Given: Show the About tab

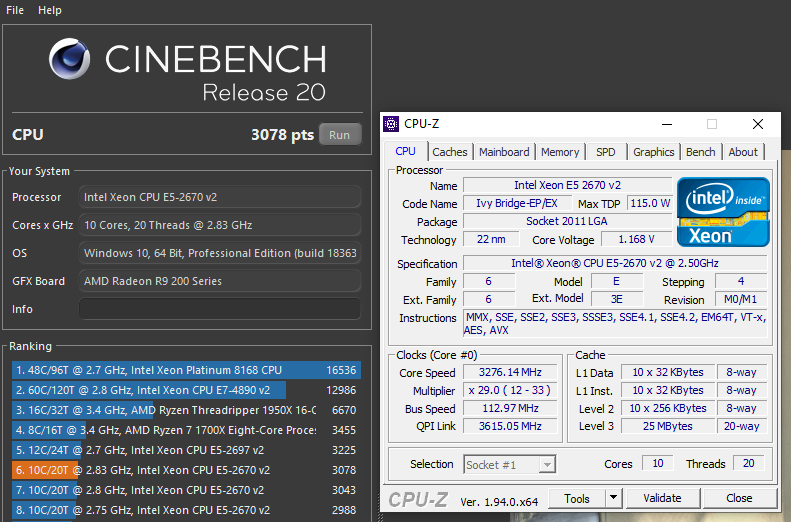Looking at the screenshot, I should point(743,152).
